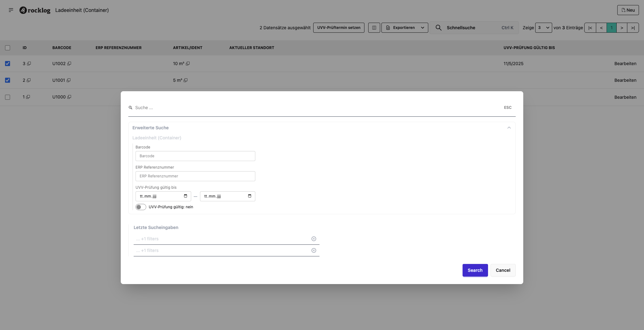Jump to last page of entries
This screenshot has width=644, height=330.
(x=633, y=28)
